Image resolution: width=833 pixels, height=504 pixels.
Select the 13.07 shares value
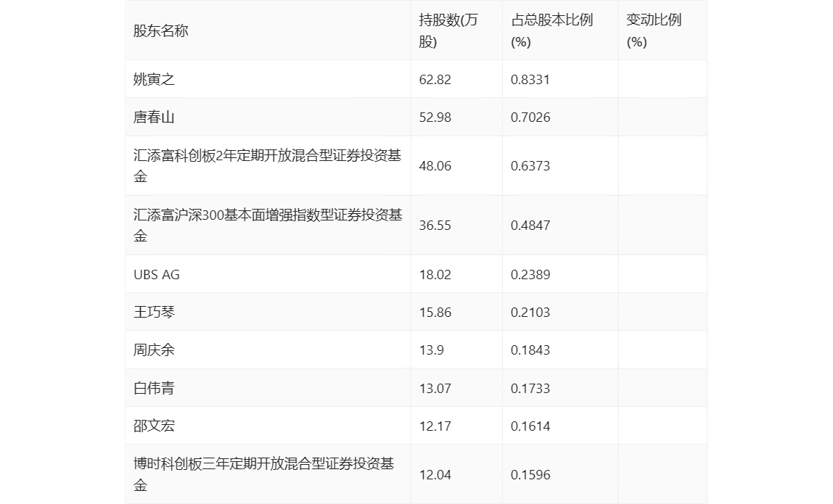(435, 389)
